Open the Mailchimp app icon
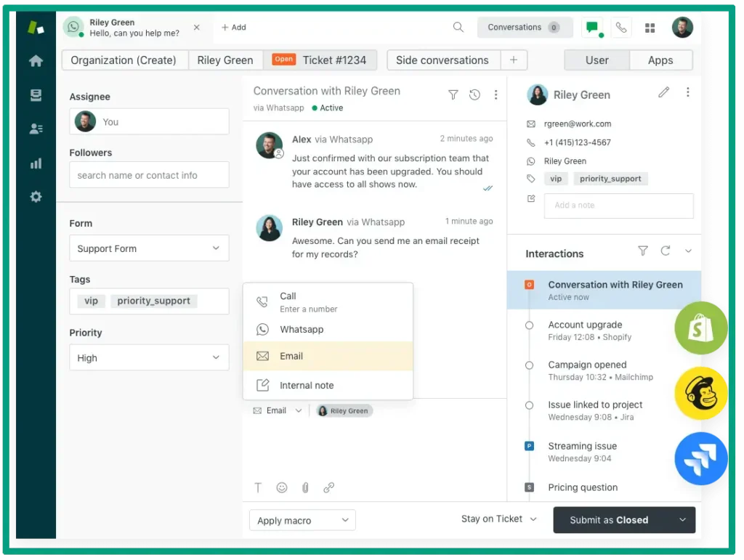The image size is (744, 560). coord(700,394)
